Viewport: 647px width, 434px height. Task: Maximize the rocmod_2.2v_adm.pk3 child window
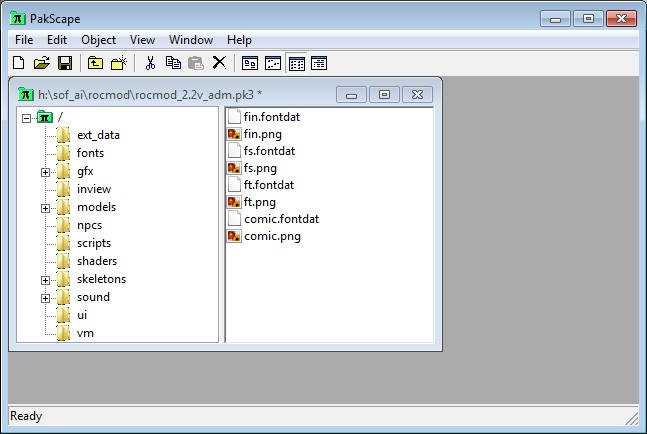[384, 94]
